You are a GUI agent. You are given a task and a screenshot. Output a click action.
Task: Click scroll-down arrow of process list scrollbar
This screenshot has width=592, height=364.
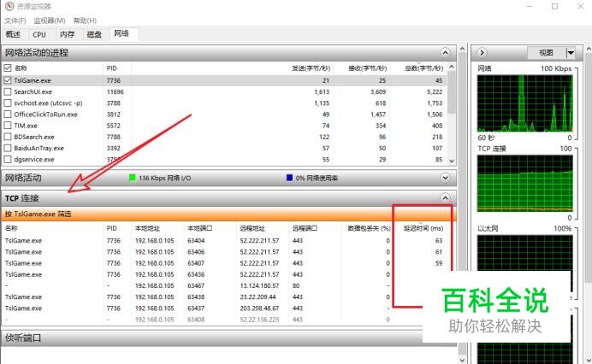[452, 161]
